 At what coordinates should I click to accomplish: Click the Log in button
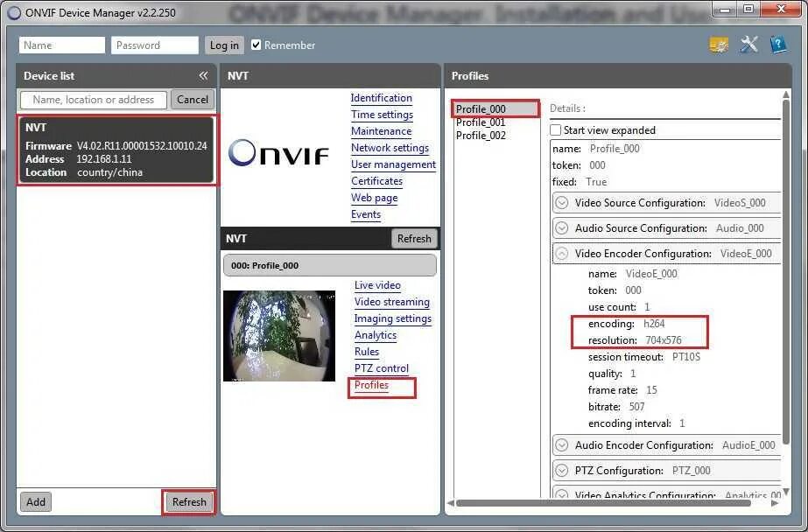pyautogui.click(x=224, y=45)
